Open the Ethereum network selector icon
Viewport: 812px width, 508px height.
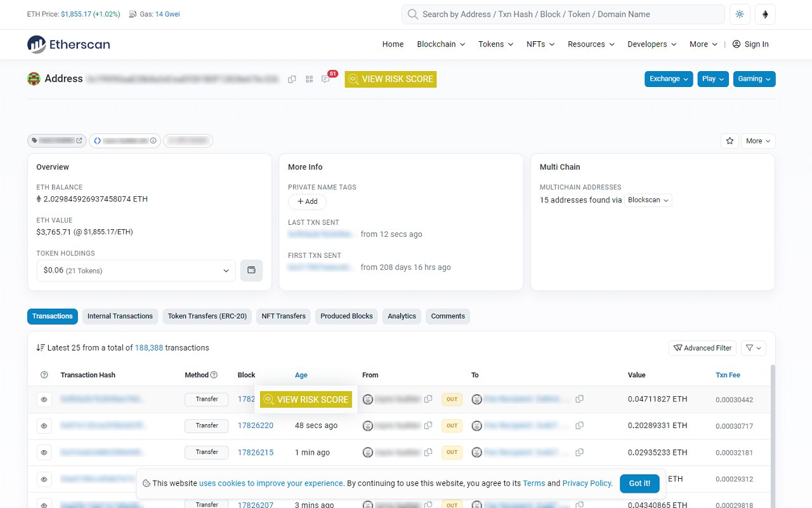[765, 14]
